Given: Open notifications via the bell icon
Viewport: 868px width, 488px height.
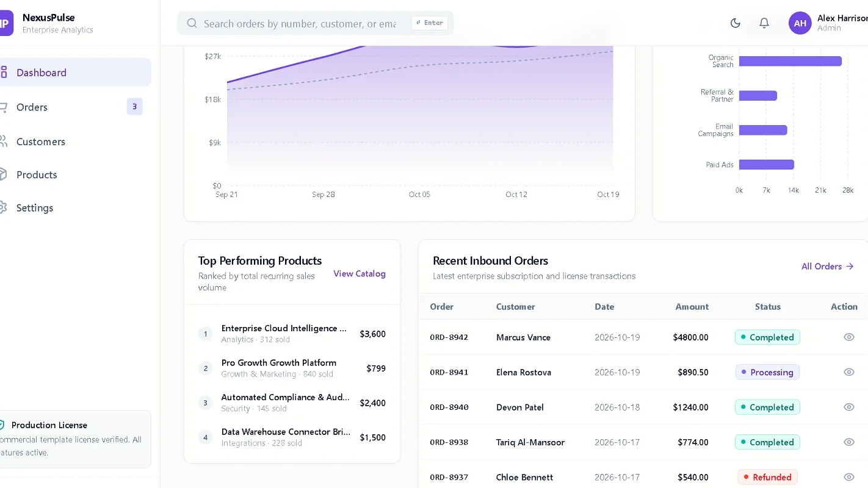Looking at the screenshot, I should tap(764, 23).
